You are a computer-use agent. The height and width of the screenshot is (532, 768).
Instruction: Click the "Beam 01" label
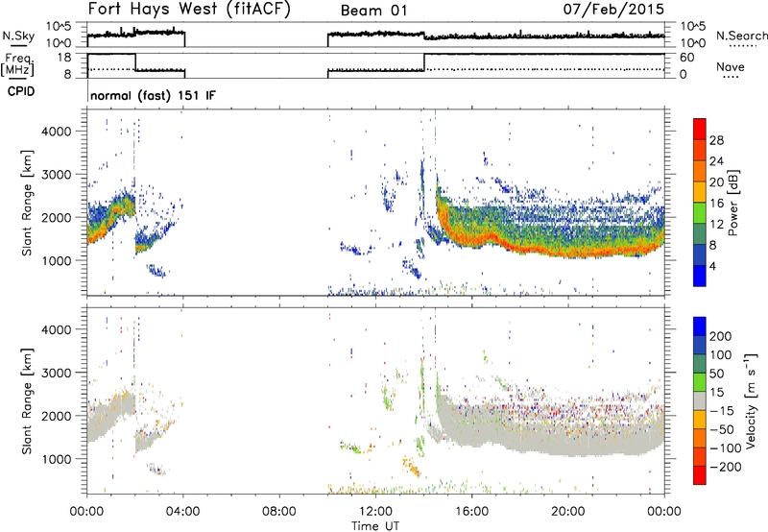pos(373,11)
